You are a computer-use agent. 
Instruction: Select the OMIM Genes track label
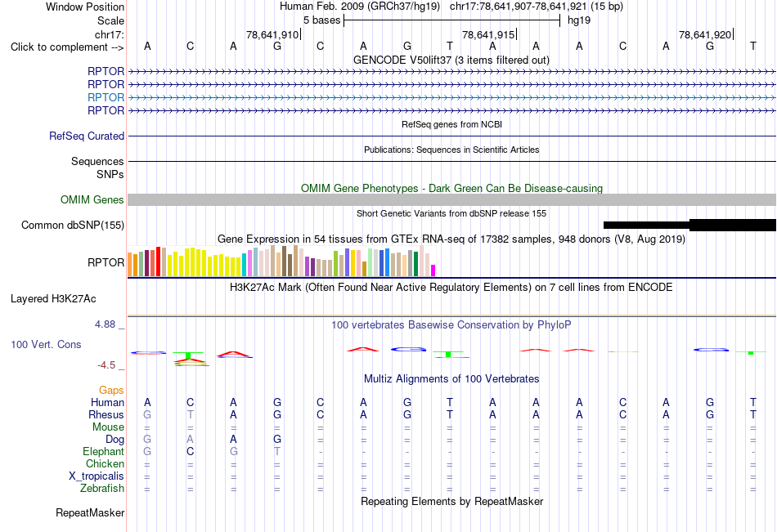click(92, 199)
